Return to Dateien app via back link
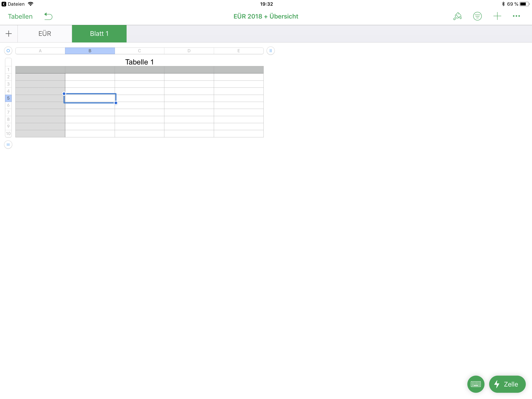 click(x=13, y=4)
